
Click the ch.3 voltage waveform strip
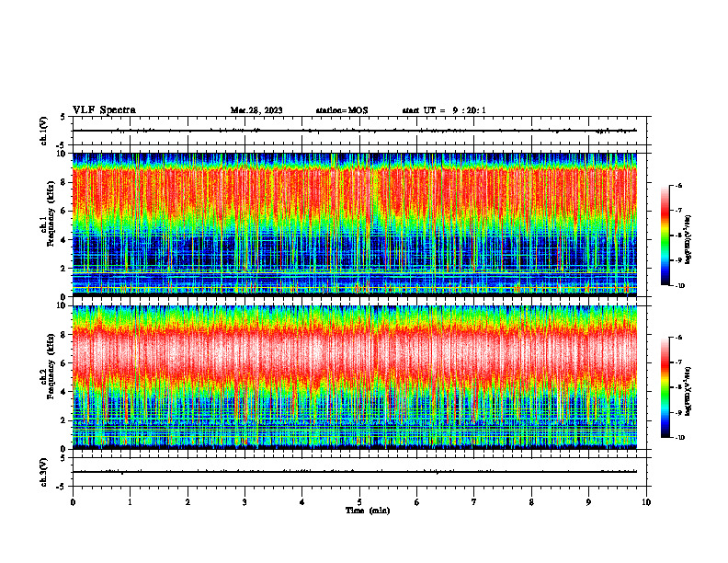359,472
